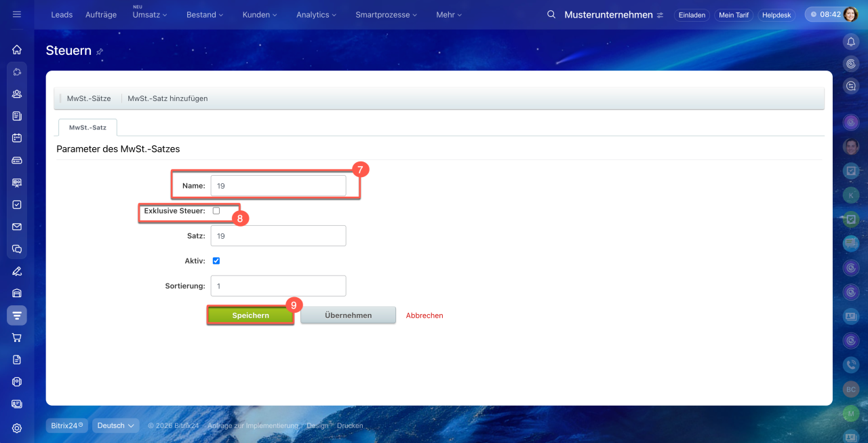
Task: Click the Musterunternehmen company name
Action: (x=608, y=14)
